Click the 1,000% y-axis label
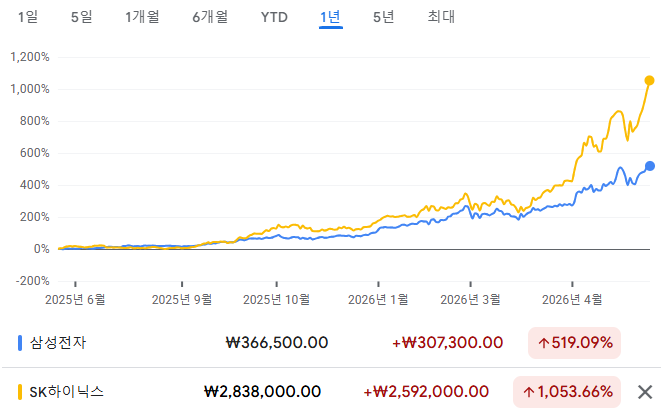This screenshot has width=661, height=411. click(x=30, y=89)
